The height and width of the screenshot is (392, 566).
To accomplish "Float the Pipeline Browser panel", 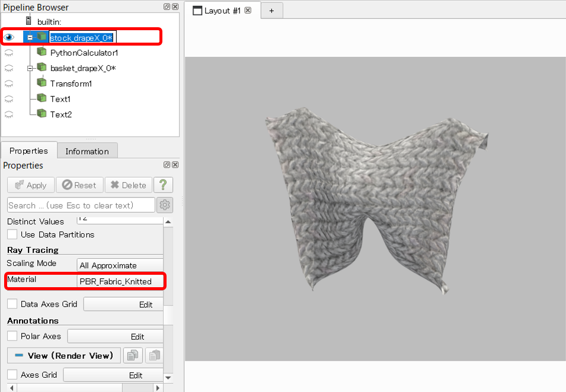I will pos(167,7).
